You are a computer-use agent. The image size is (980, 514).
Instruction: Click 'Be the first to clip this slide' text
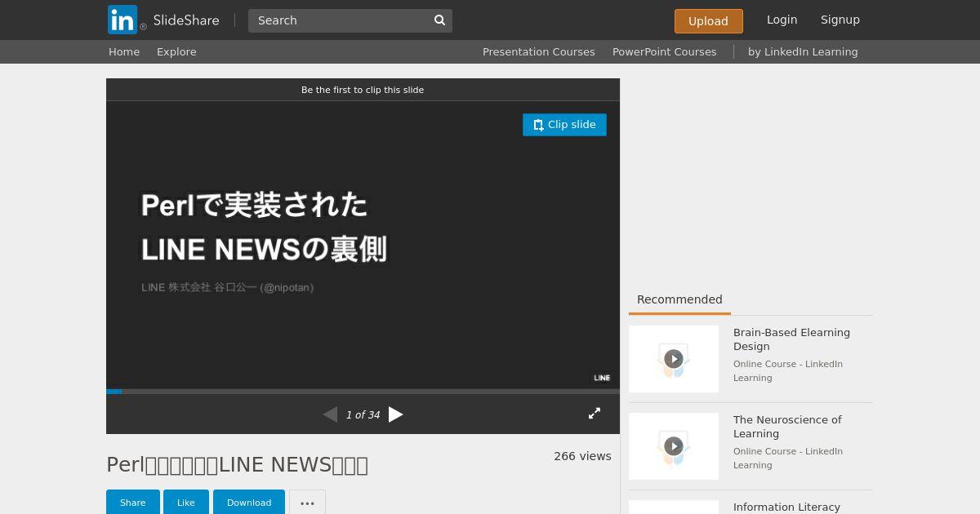(363, 90)
